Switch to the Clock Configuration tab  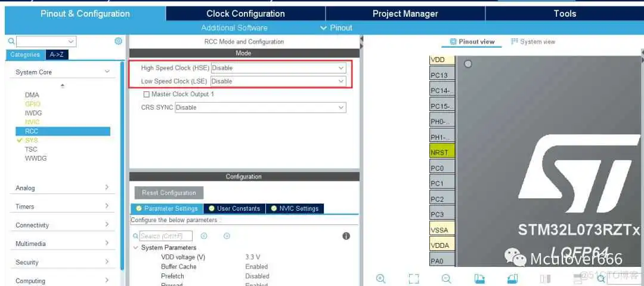[245, 13]
